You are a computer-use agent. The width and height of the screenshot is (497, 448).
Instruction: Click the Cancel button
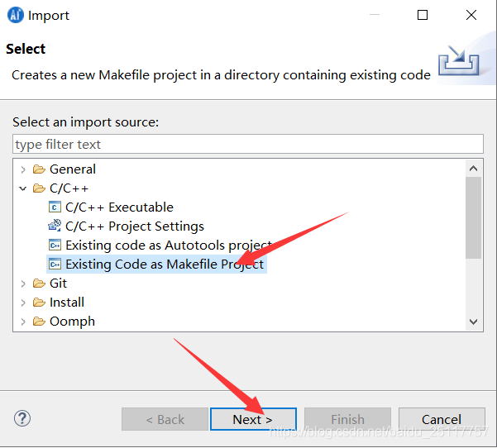pyautogui.click(x=442, y=419)
